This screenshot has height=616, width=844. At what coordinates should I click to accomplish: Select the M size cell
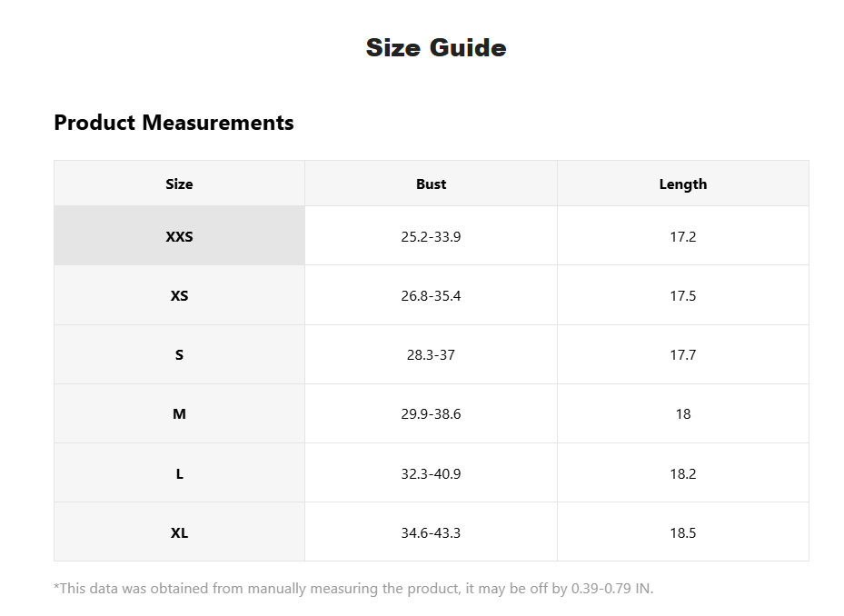179,413
